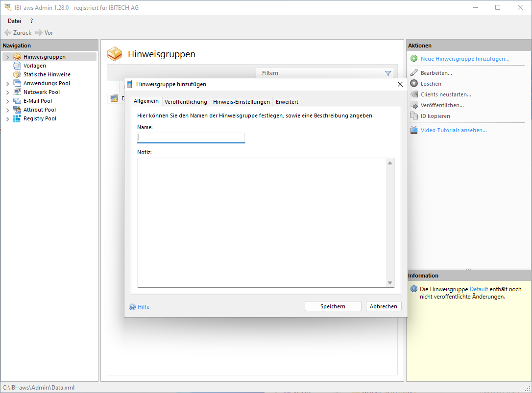The width and height of the screenshot is (532, 393).
Task: Click the Vorlagen icon in navigation
Action: (x=17, y=66)
